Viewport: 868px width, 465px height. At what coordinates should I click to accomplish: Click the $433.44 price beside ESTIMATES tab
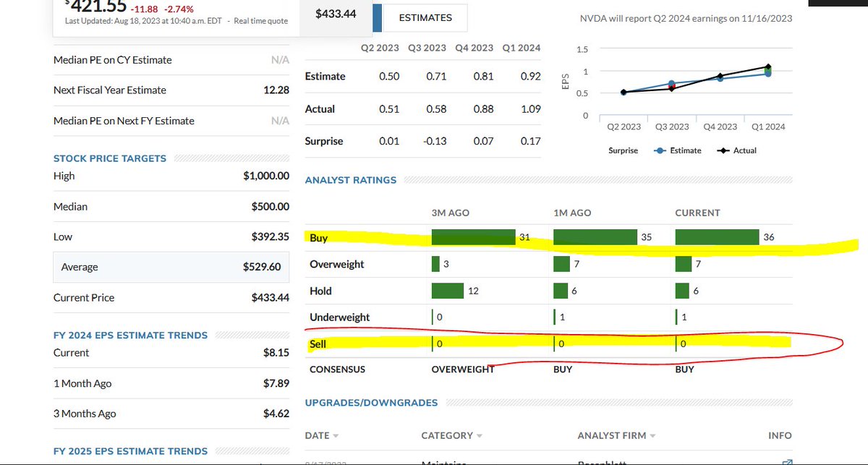(336, 14)
